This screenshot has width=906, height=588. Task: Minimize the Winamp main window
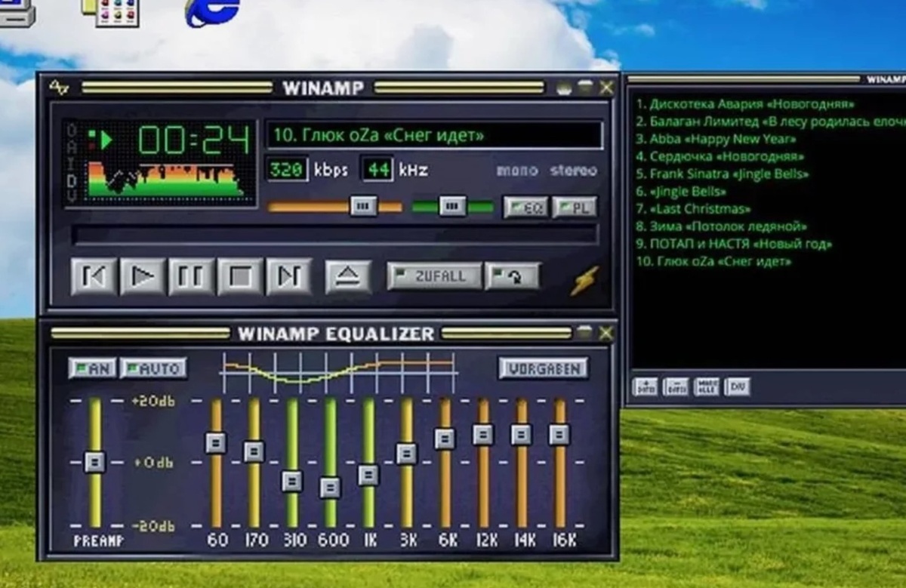[564, 88]
